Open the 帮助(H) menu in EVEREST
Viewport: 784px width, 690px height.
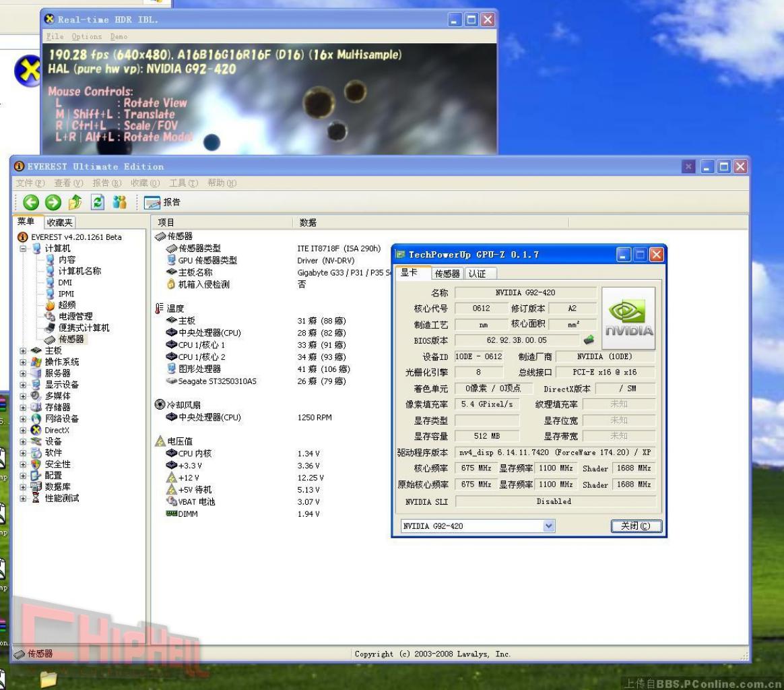(x=222, y=183)
